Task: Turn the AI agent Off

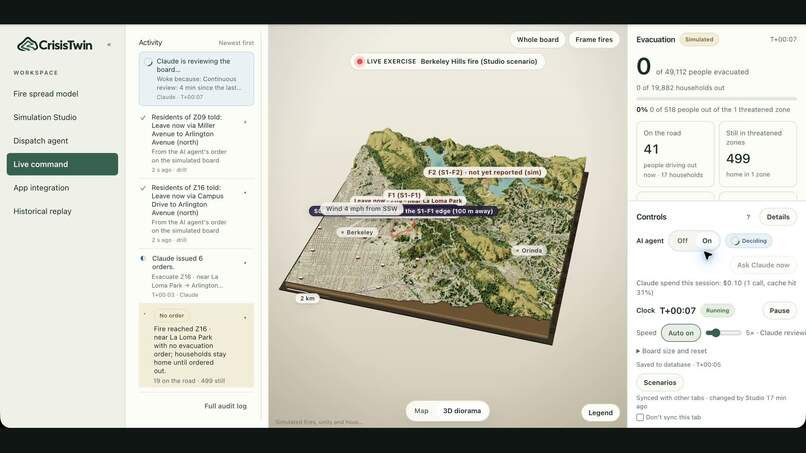Action: [x=682, y=241]
